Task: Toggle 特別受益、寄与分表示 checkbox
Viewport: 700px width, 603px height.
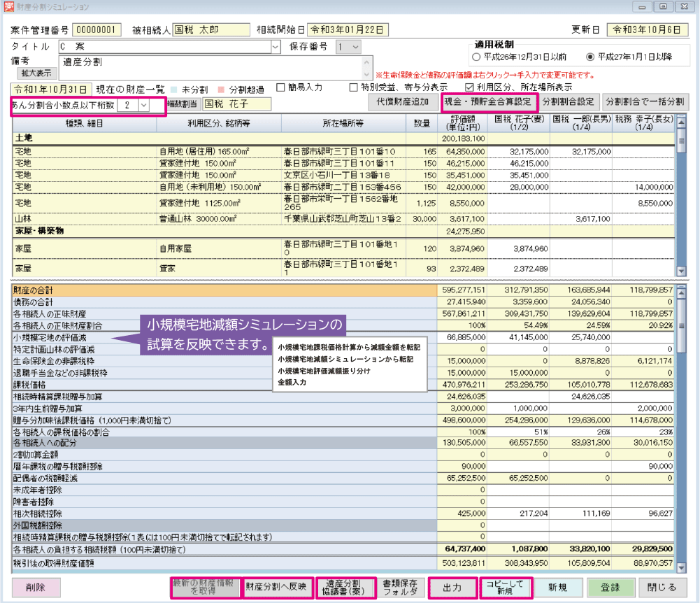Action: click(354, 87)
